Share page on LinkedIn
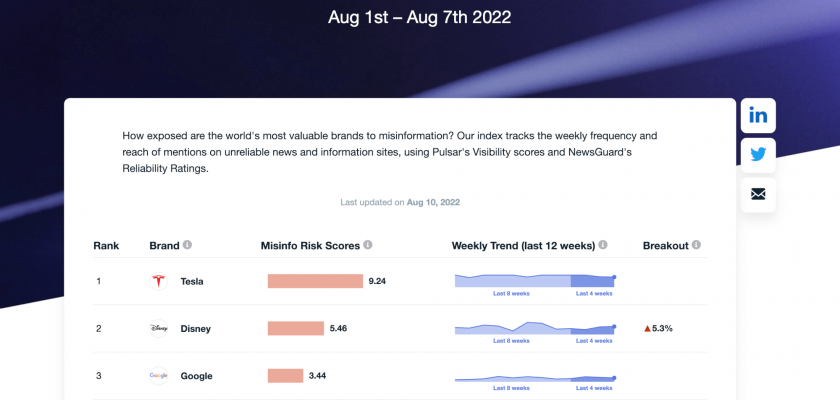Image resolution: width=840 pixels, height=400 pixels. pos(758,116)
